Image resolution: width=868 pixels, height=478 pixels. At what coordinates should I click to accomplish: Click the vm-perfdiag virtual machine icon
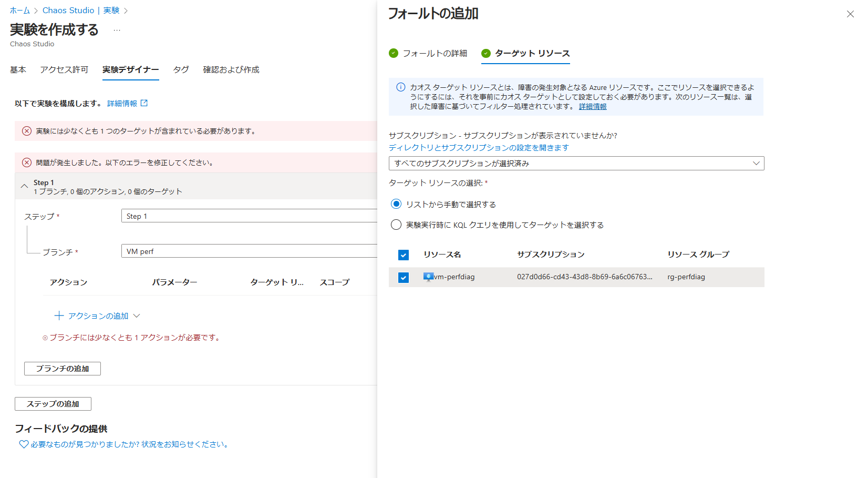[428, 277]
